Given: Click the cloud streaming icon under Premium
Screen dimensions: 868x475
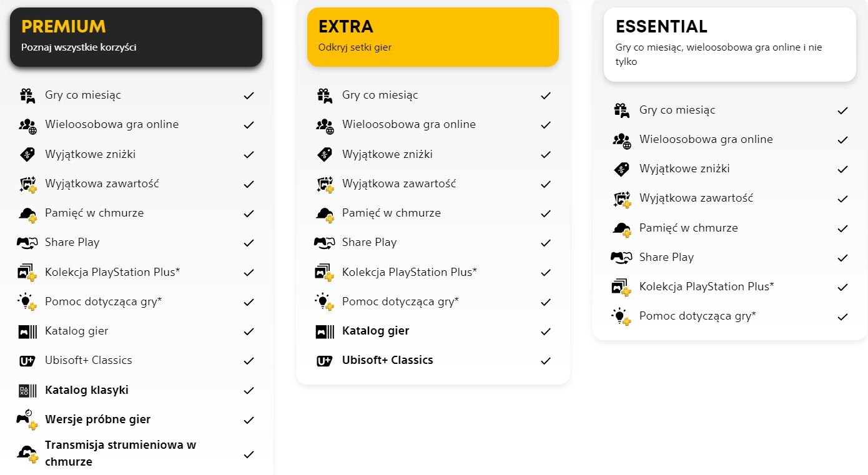Looking at the screenshot, I should click(27, 453).
